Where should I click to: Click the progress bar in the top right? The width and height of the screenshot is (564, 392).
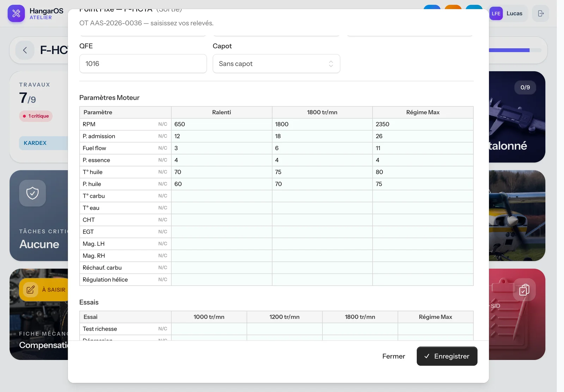coord(515,50)
